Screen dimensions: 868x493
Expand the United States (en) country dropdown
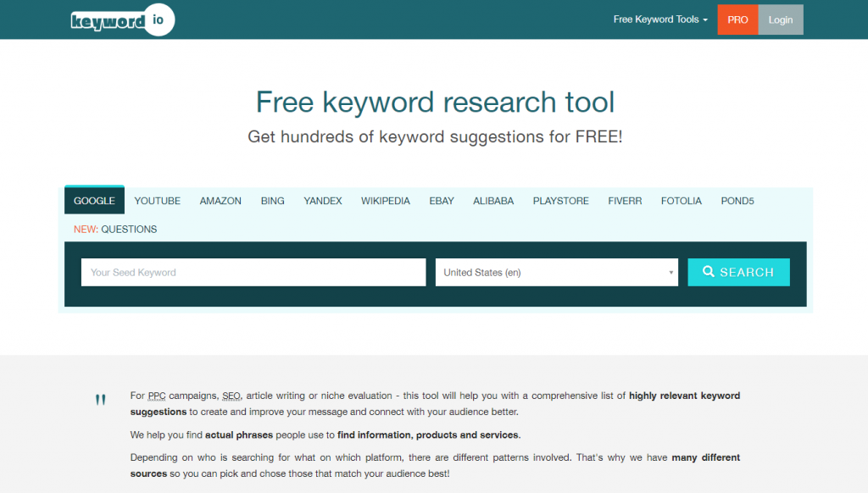pyautogui.click(x=556, y=272)
